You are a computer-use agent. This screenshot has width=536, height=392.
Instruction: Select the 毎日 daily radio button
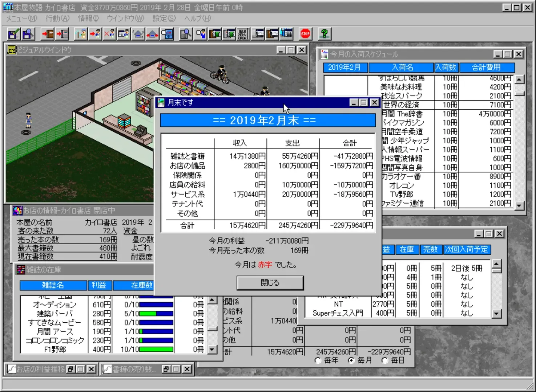pos(385,360)
